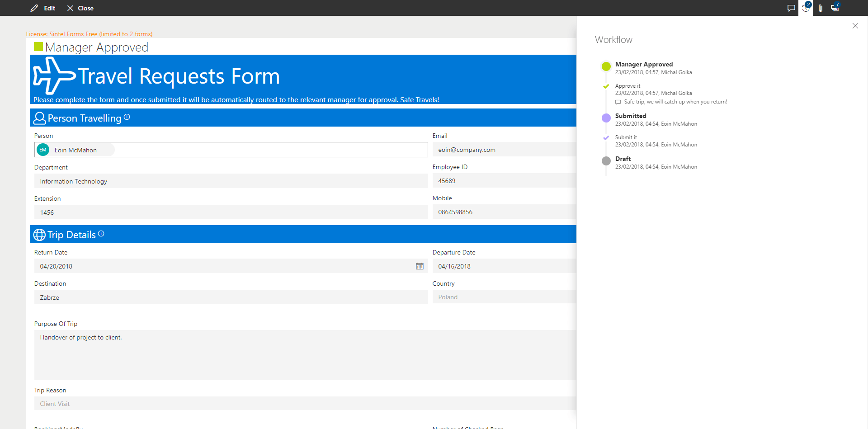868x429 pixels.
Task: Click the info icon next to Person Travelling
Action: pyautogui.click(x=127, y=117)
